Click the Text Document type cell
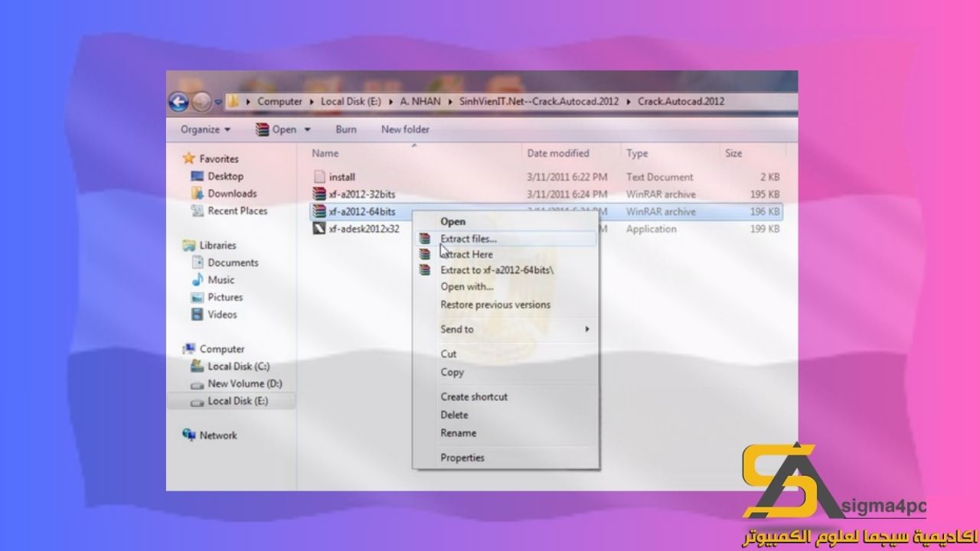The image size is (980, 551). click(x=660, y=177)
